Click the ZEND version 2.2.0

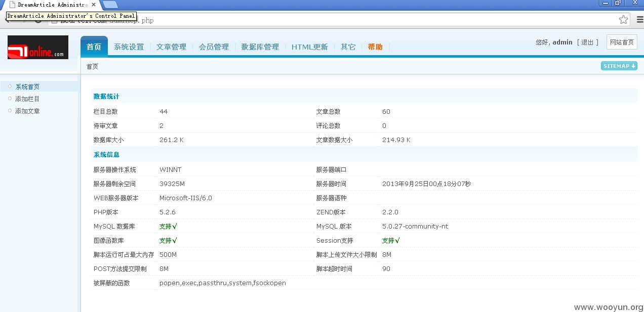click(x=390, y=212)
